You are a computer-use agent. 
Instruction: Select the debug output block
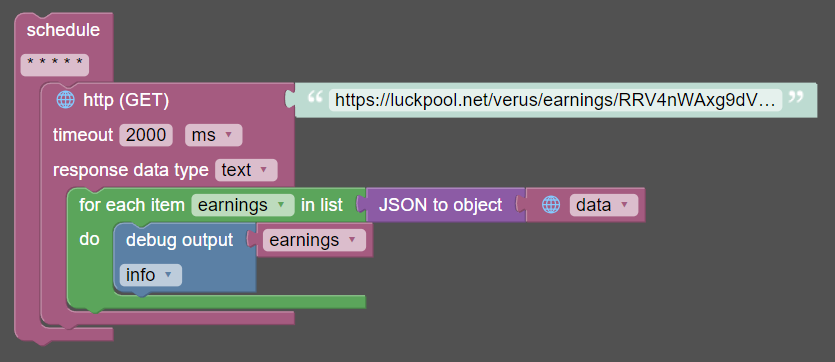(179, 240)
